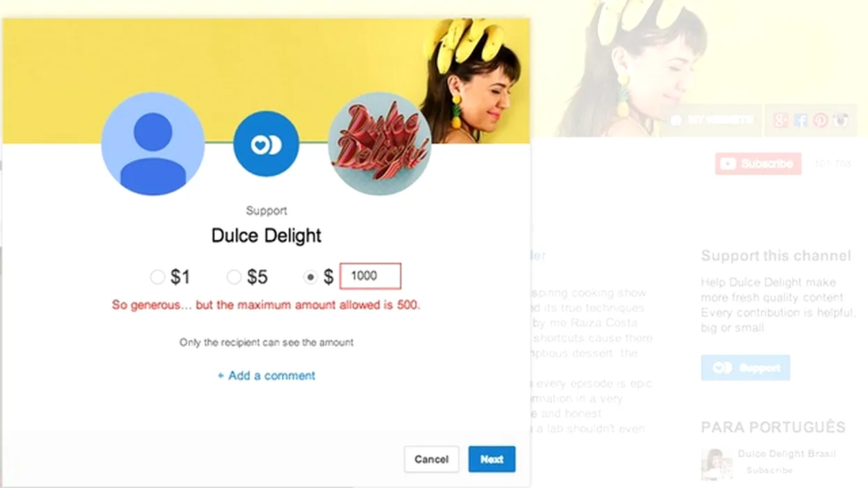Cancel the support dialog

[431, 459]
